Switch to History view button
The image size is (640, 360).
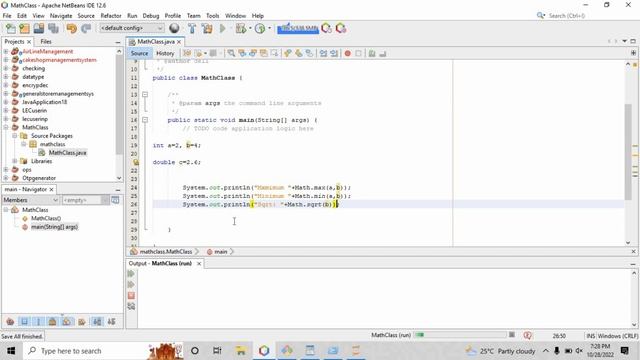pyautogui.click(x=165, y=53)
